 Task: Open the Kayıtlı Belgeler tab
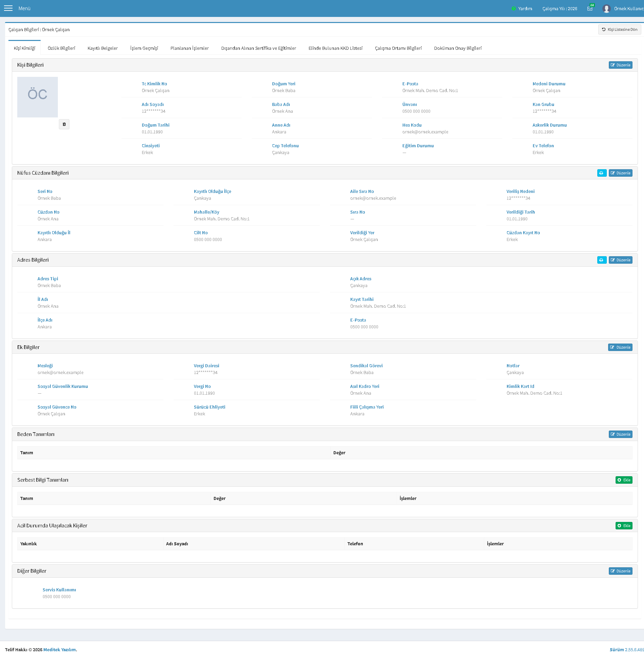(103, 48)
